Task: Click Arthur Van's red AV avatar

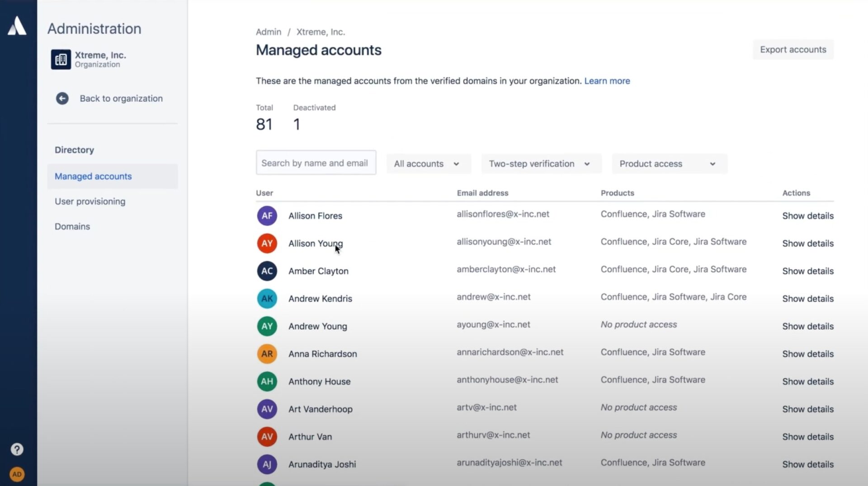Action: (x=267, y=437)
